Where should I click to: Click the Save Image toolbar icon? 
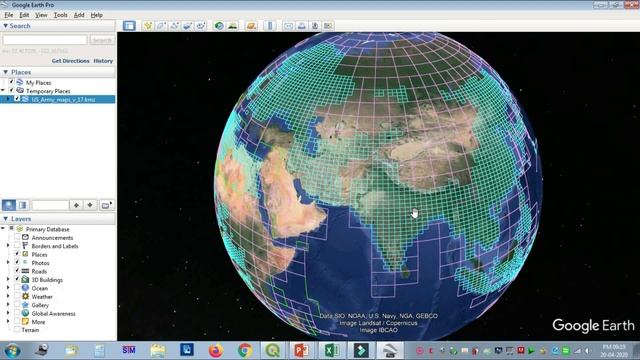click(315, 26)
